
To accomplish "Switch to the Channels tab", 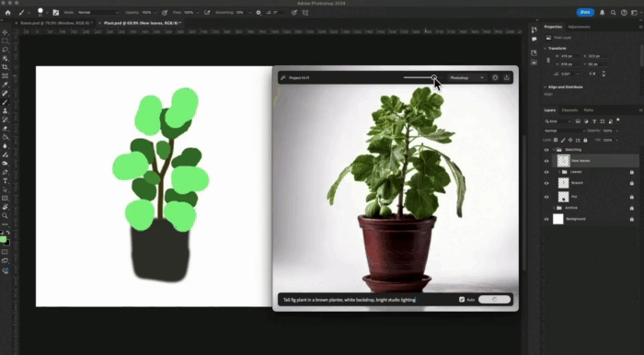I will [569, 110].
